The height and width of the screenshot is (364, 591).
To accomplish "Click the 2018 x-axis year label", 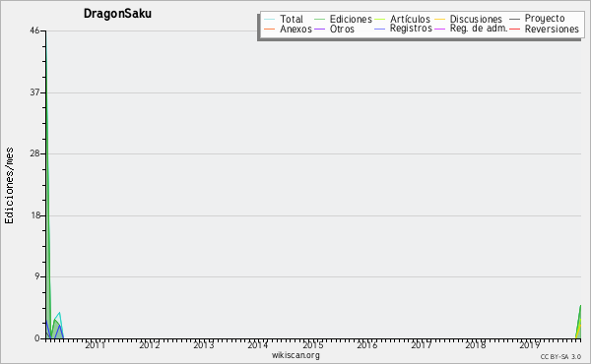I will 476,344.
